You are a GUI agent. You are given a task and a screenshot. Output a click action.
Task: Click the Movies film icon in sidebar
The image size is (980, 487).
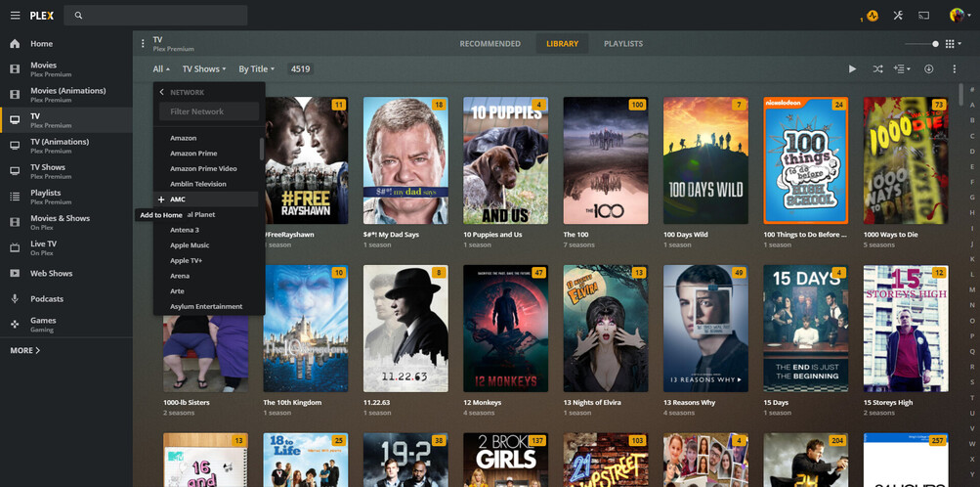pos(15,68)
